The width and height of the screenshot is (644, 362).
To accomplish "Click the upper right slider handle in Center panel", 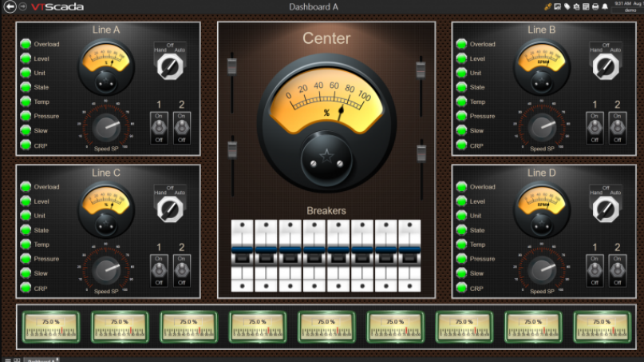I will pos(421,70).
